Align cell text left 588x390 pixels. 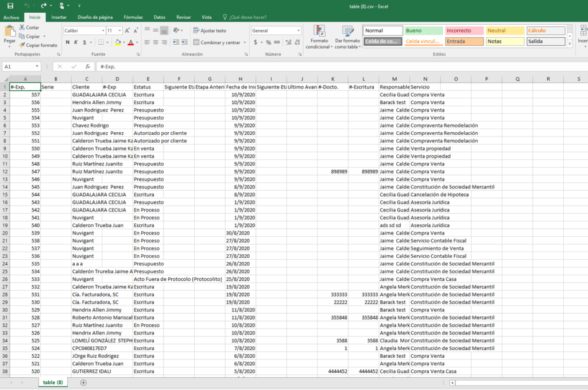pyautogui.click(x=147, y=43)
